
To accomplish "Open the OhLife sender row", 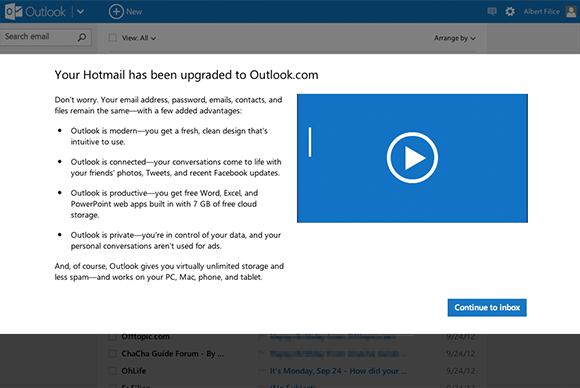I will [134, 371].
